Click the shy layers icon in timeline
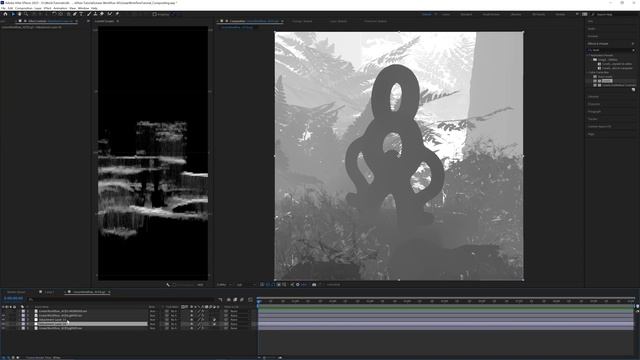Screen dimensions: 640x360 [229, 300]
